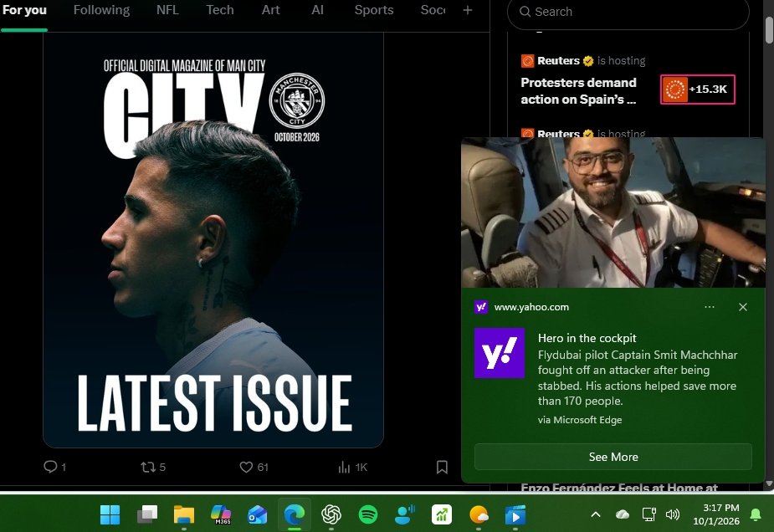This screenshot has width=774, height=532.
Task: Open Protesters demand action on Spain's headline
Action: click(578, 91)
